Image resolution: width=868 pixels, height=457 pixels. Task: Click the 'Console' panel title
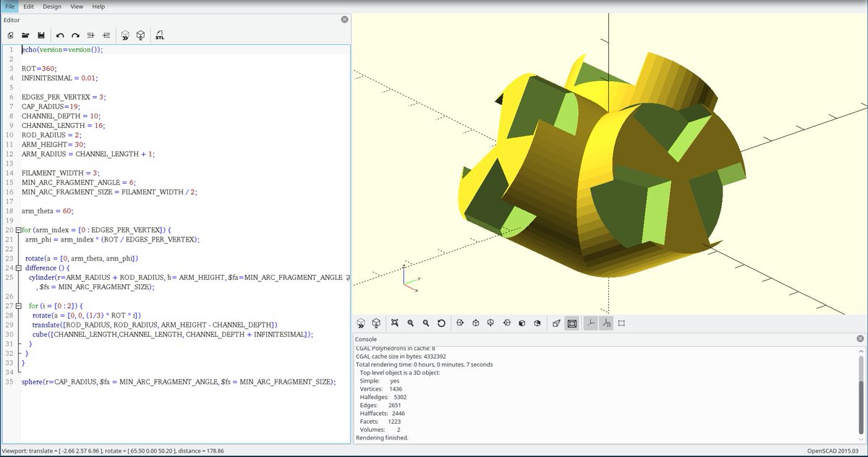coord(366,339)
